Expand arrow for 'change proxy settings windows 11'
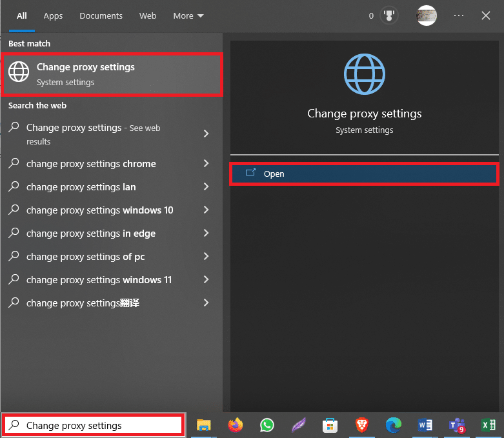Image resolution: width=504 pixels, height=438 pixels. [207, 279]
